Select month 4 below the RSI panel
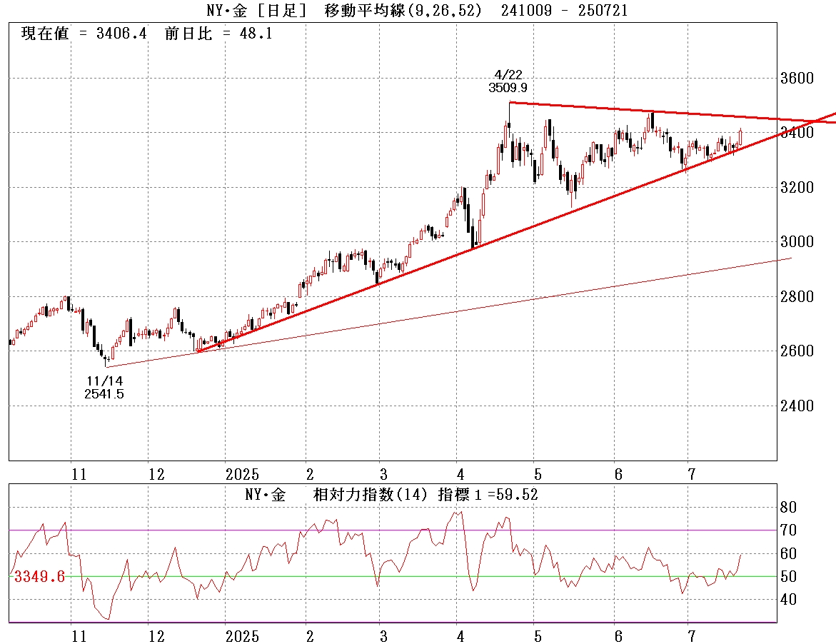Image resolution: width=836 pixels, height=644 pixels. [460, 635]
